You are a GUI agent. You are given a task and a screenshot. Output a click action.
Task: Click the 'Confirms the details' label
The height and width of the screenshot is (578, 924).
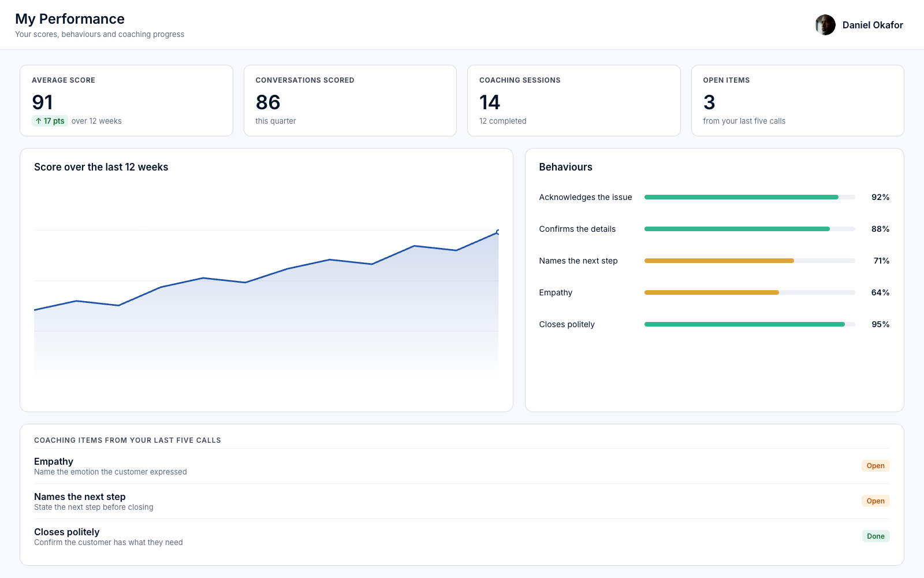tap(577, 229)
